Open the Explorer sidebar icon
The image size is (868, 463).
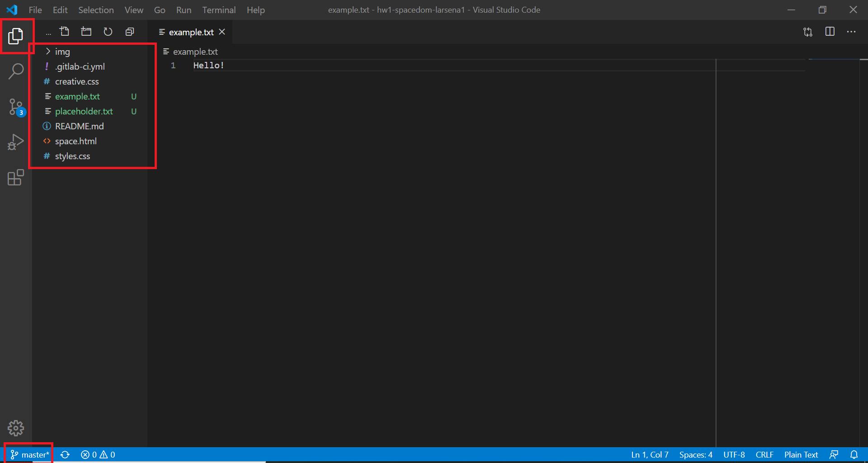tap(16, 36)
